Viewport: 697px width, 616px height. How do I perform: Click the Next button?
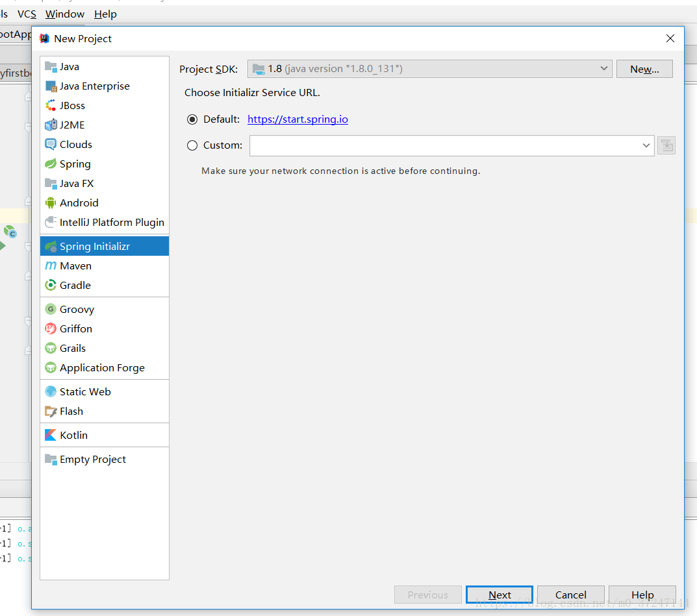coord(499,595)
